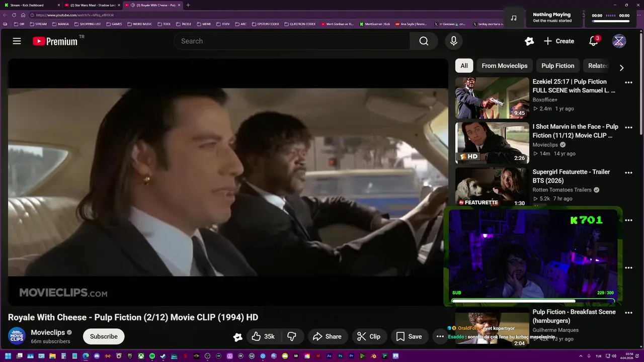
Task: Launch Blender from the taskbar
Action: tap(373, 356)
